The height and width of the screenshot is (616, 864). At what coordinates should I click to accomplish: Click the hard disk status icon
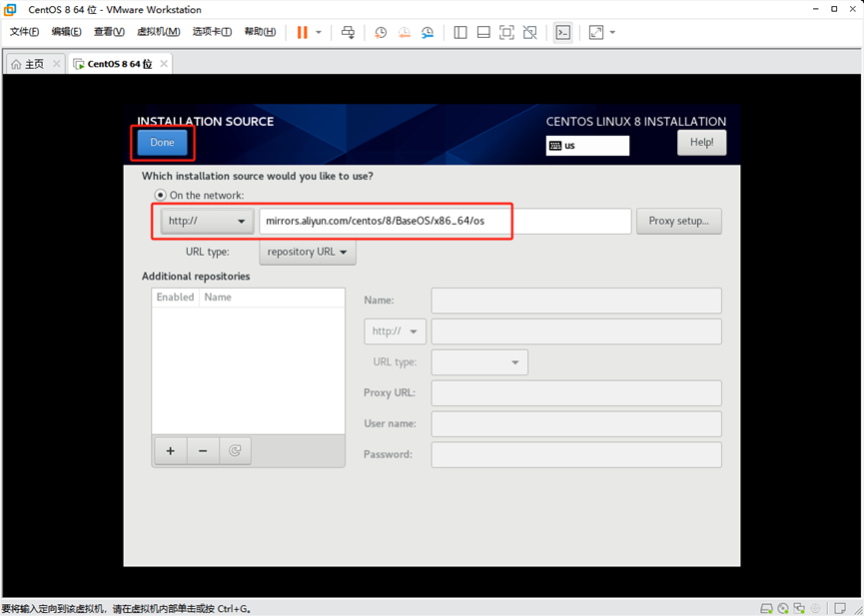pos(766,609)
